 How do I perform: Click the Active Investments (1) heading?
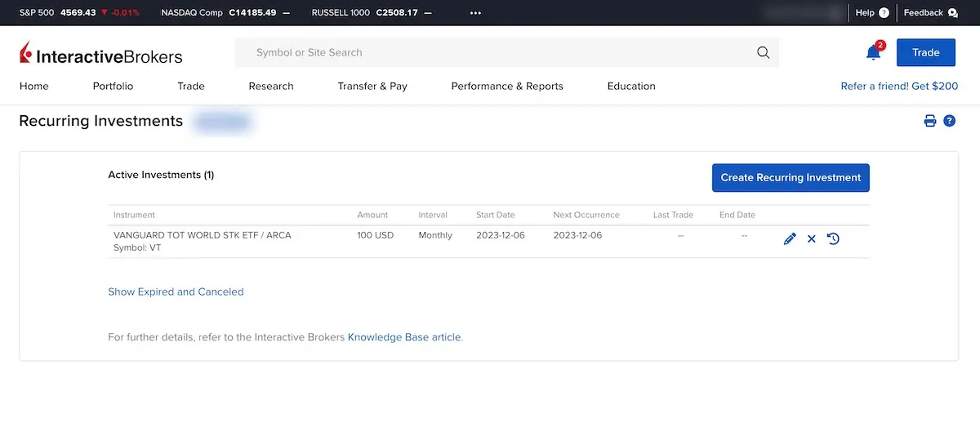tap(161, 175)
